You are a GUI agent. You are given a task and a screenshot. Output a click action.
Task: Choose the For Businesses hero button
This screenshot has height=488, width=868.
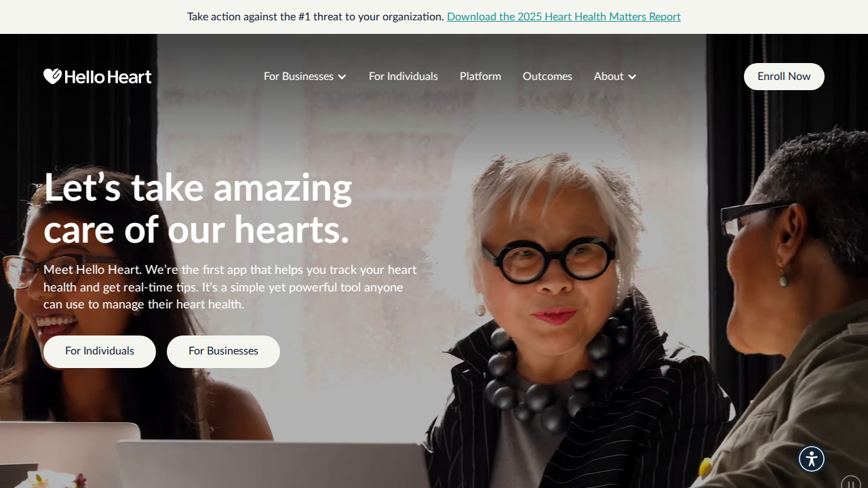(223, 352)
